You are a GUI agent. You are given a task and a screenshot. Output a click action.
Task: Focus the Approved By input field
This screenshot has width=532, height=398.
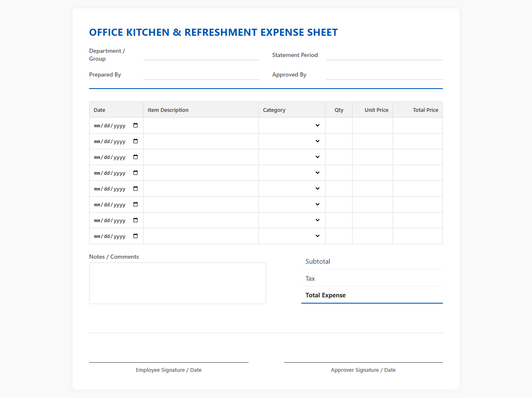pyautogui.click(x=385, y=74)
